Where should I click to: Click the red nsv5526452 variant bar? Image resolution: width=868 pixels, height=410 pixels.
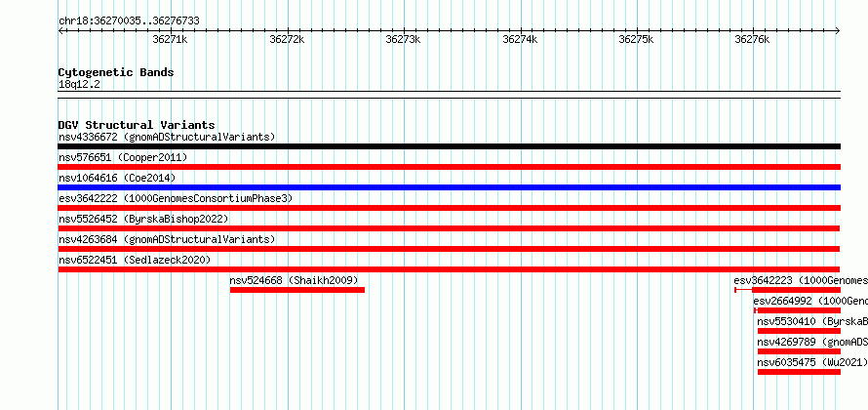click(449, 228)
